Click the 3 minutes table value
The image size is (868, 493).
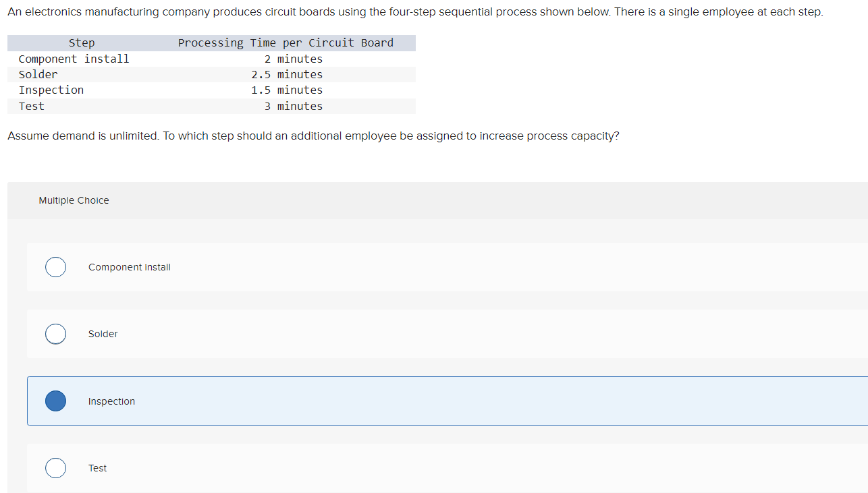click(x=294, y=107)
